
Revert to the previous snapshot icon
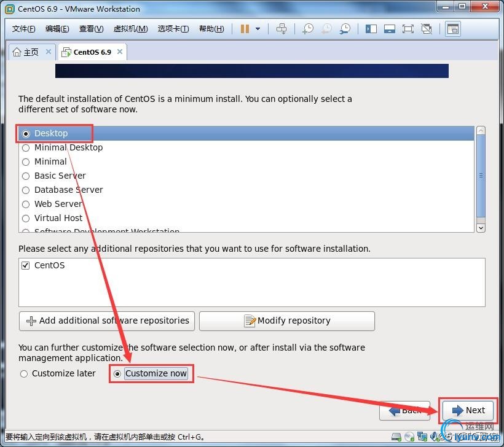[326, 29]
